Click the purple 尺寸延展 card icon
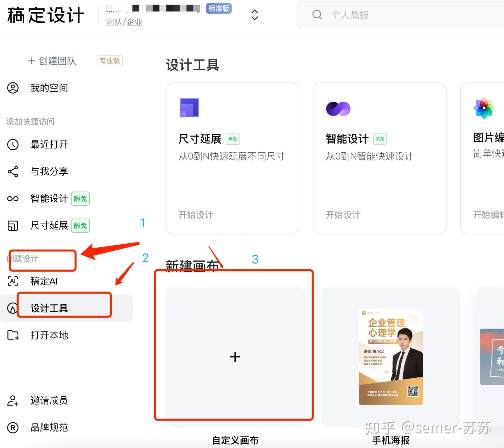504x448 pixels. point(189,108)
